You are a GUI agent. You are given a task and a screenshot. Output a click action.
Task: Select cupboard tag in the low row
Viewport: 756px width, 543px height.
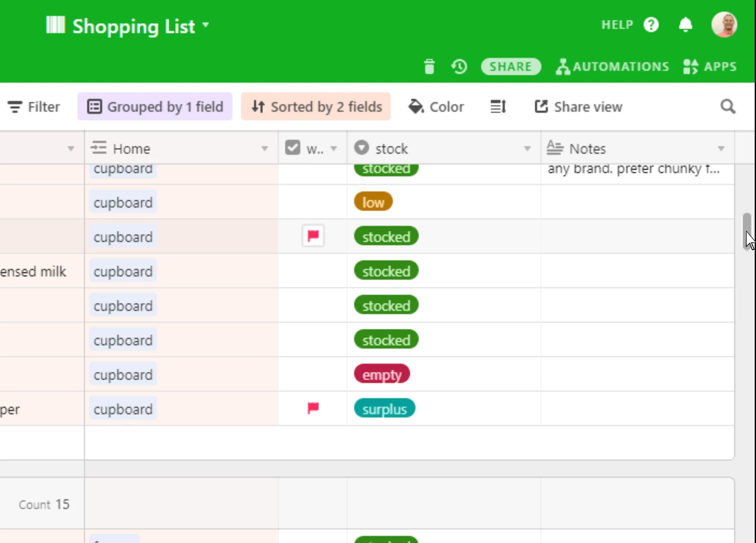(x=123, y=202)
